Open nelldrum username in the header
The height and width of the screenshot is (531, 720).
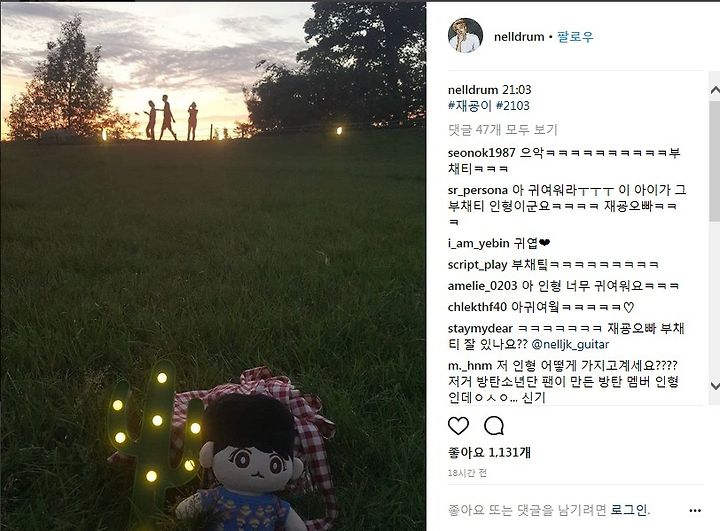tap(519, 37)
